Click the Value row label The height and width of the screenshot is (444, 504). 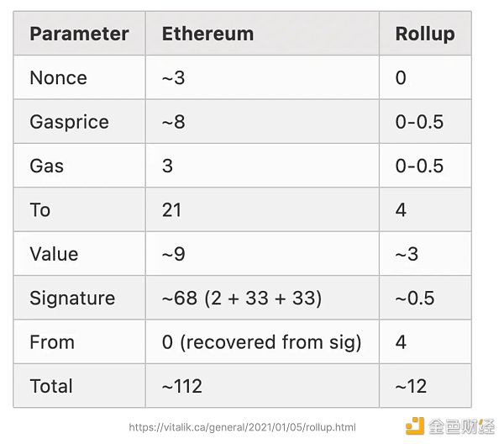click(54, 254)
